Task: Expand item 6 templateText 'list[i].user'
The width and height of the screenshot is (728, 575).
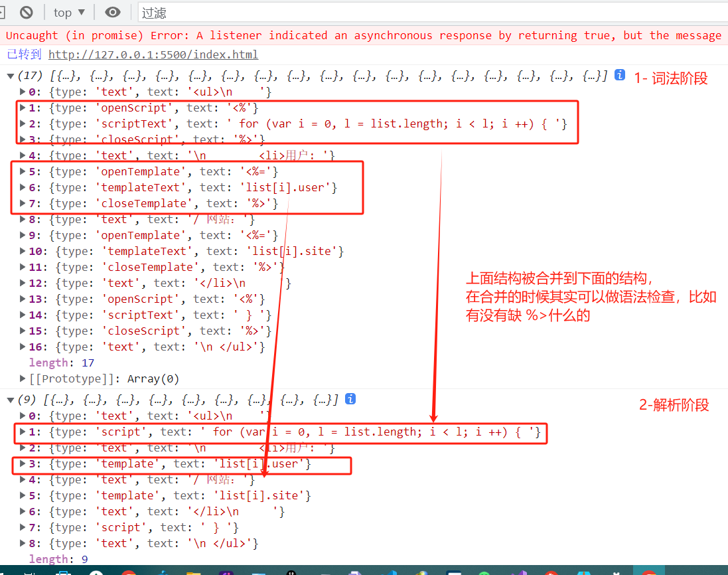Action: (x=23, y=187)
